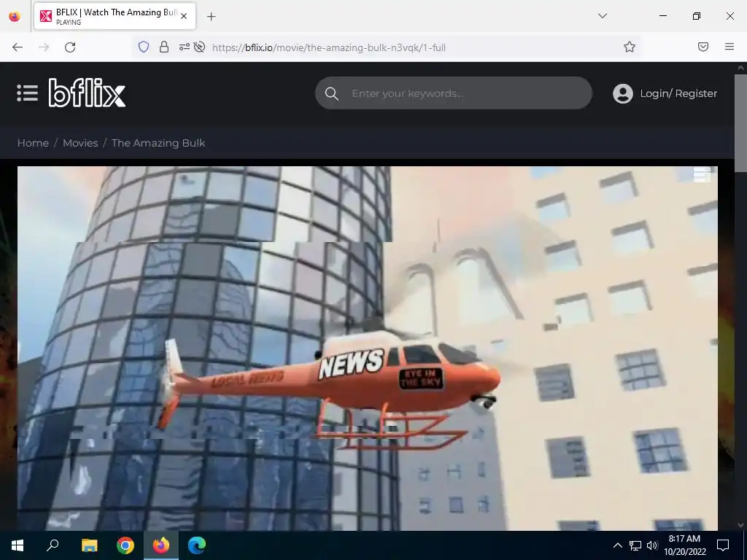Viewport: 747px width, 560px height.
Task: Click the user avatar icon
Action: (x=623, y=93)
